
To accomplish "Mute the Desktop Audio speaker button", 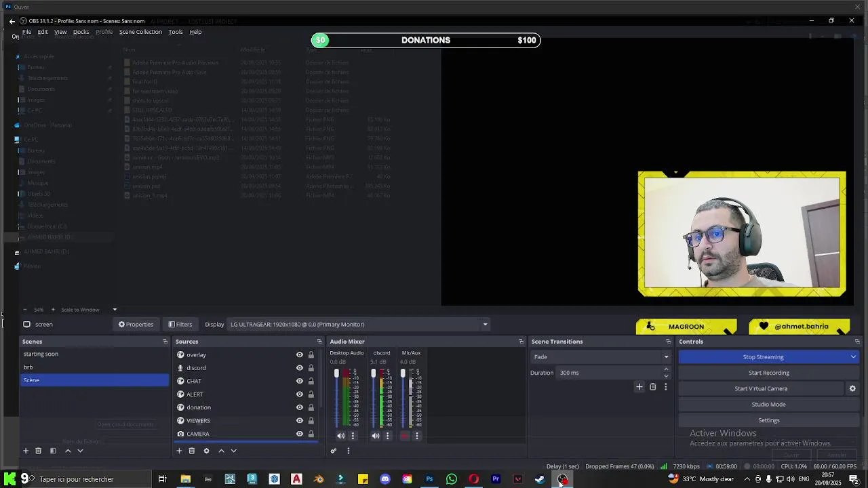I will [x=340, y=436].
